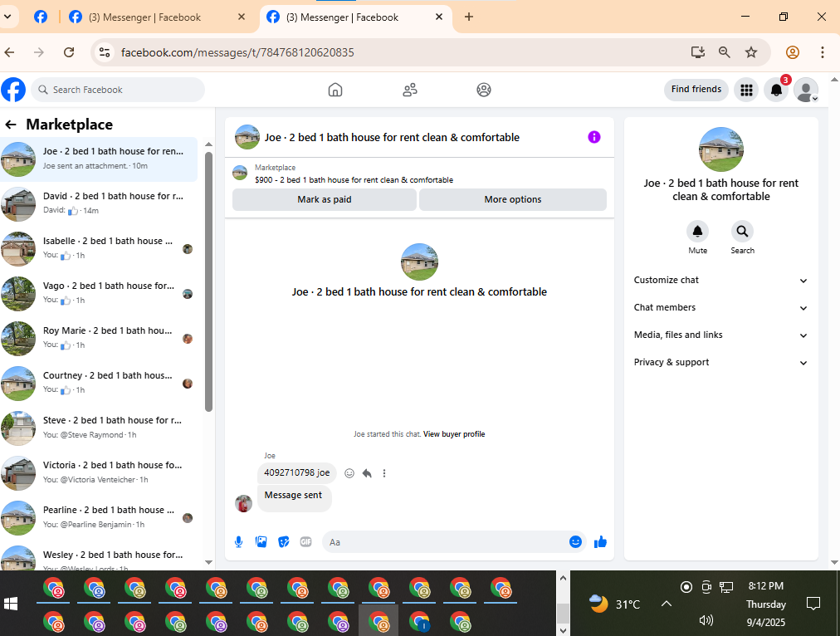
Task: Click house thumbnail in the right panel
Action: pyautogui.click(x=721, y=149)
